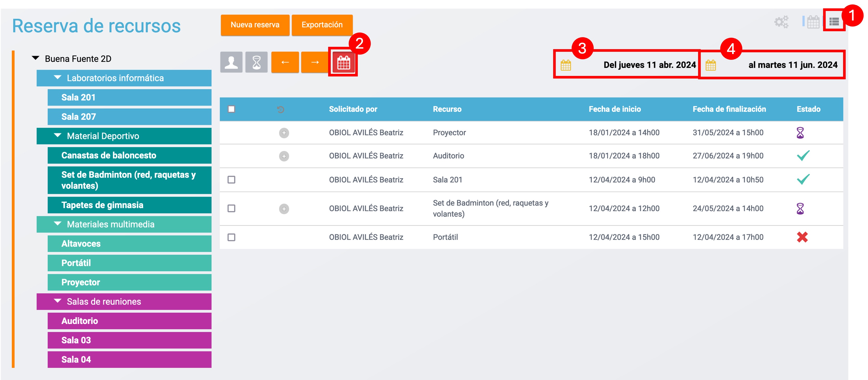The height and width of the screenshot is (380, 868).
Task: Click the Exportación button
Action: click(x=322, y=25)
